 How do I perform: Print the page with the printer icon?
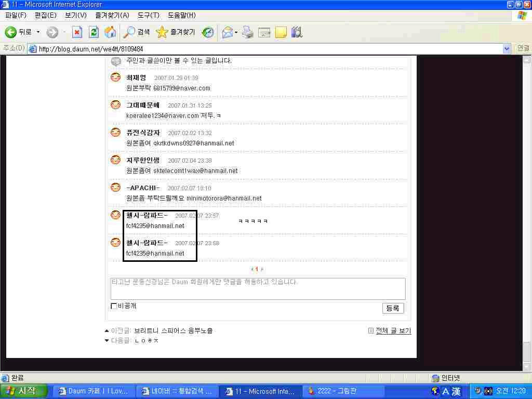pyautogui.click(x=248, y=32)
